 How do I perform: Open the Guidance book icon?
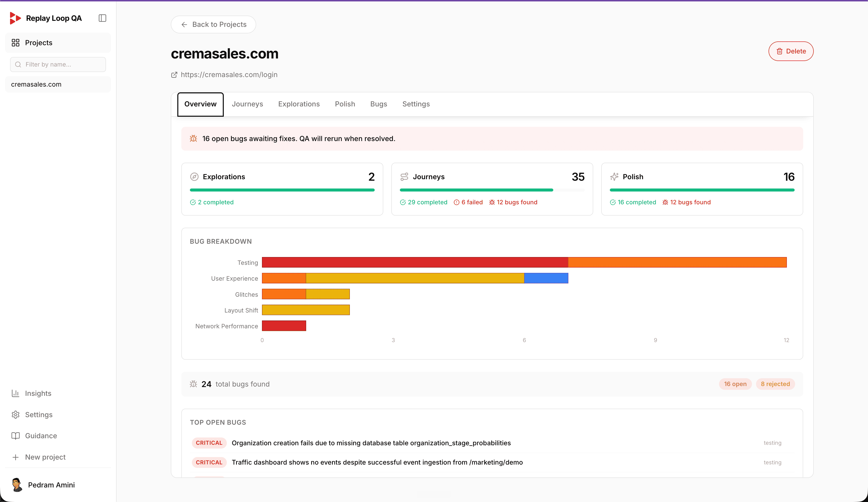click(x=16, y=435)
